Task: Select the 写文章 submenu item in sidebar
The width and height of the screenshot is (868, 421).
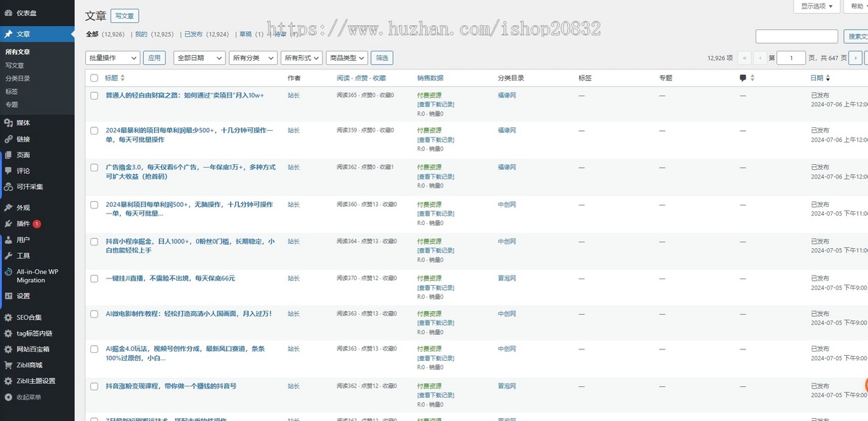Action: pos(14,65)
